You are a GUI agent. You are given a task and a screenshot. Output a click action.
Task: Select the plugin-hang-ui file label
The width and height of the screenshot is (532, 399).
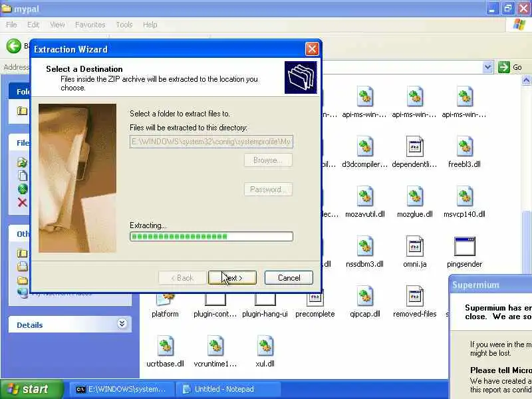point(265,314)
